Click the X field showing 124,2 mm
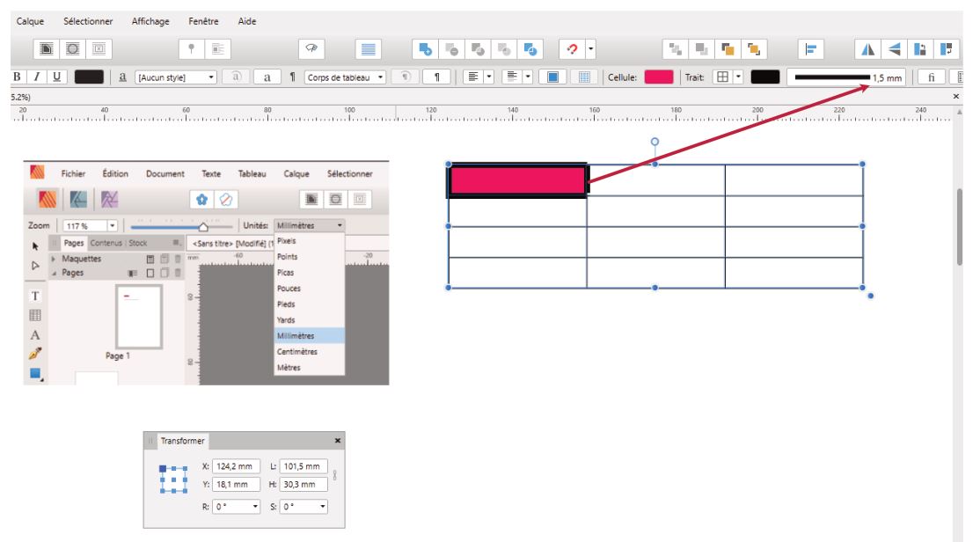The image size is (980, 542). tap(236, 466)
